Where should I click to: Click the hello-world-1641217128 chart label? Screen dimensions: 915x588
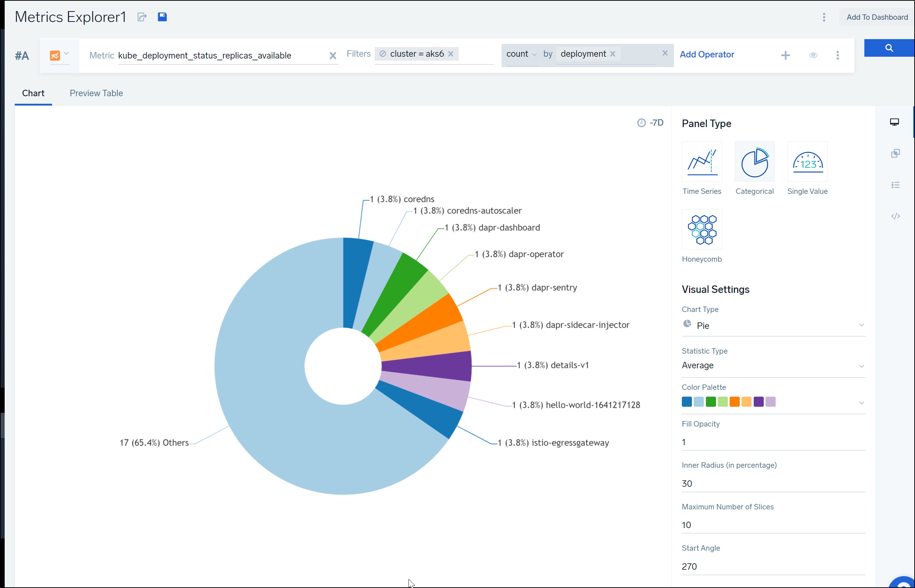point(576,405)
